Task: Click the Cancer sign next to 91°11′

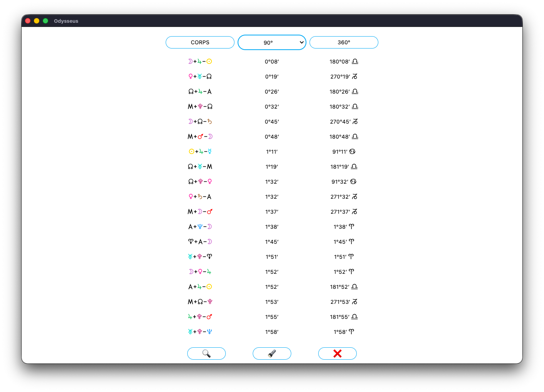Action: 352,152
